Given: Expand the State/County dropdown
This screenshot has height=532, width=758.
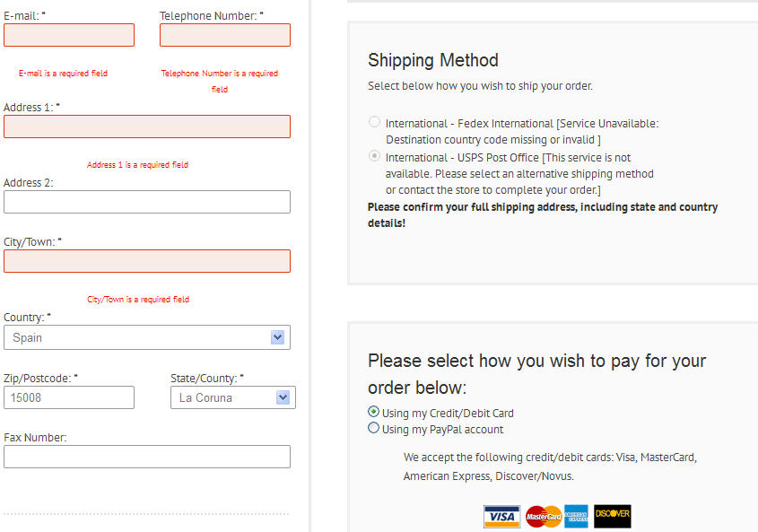Looking at the screenshot, I should click(224, 397).
